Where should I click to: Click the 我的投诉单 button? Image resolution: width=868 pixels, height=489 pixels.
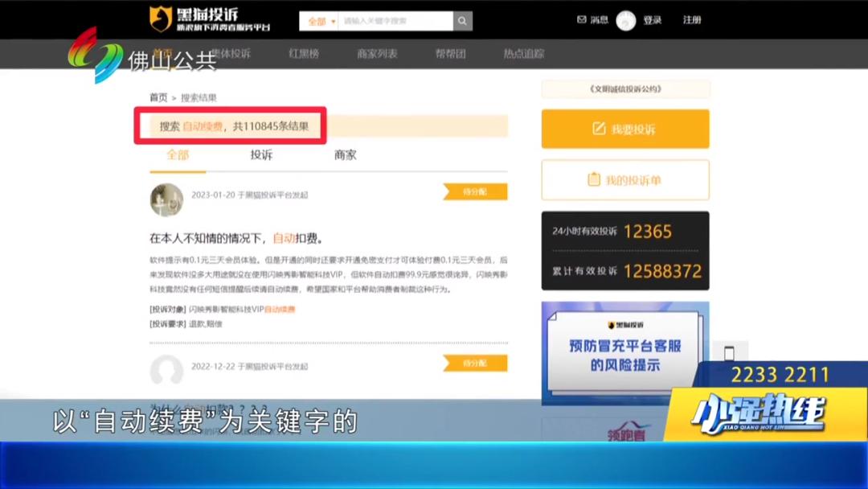(x=625, y=180)
